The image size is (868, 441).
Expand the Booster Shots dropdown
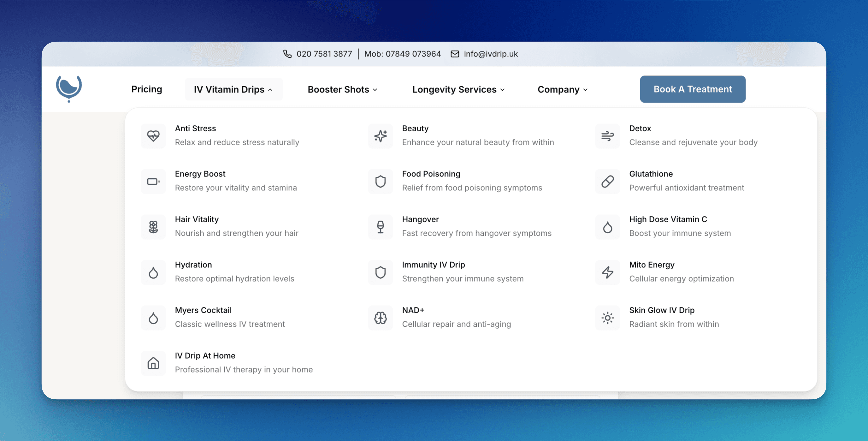pos(342,89)
